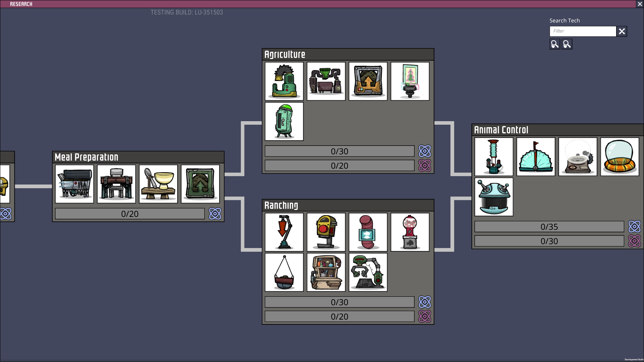Click the Ranching 0/30 research progress bar
This screenshot has height=362, width=644.
[x=339, y=302]
